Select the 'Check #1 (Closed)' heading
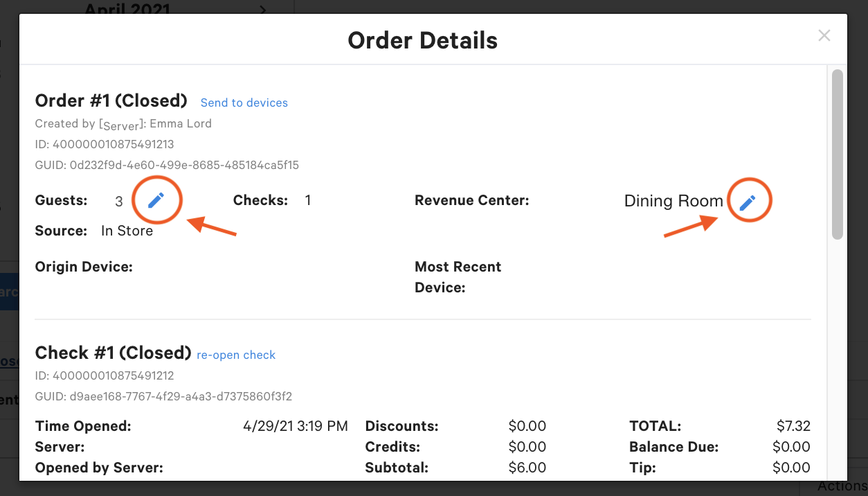Viewport: 868px width, 496px height. pyautogui.click(x=113, y=353)
